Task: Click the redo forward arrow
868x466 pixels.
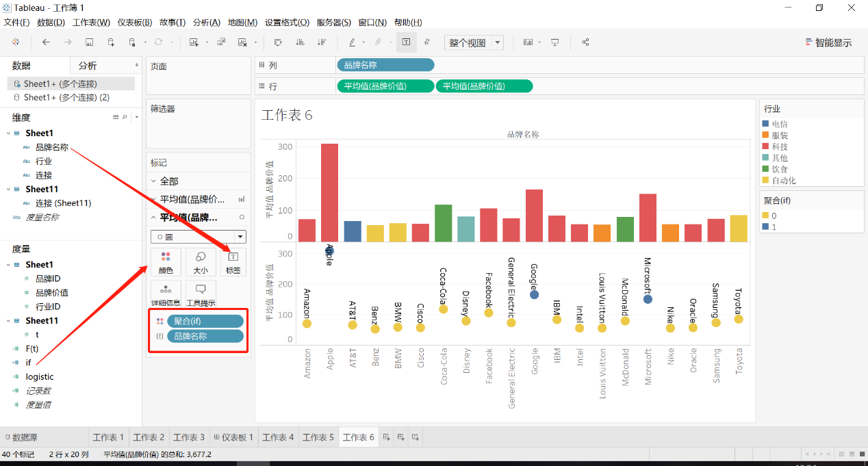Action: tap(68, 42)
